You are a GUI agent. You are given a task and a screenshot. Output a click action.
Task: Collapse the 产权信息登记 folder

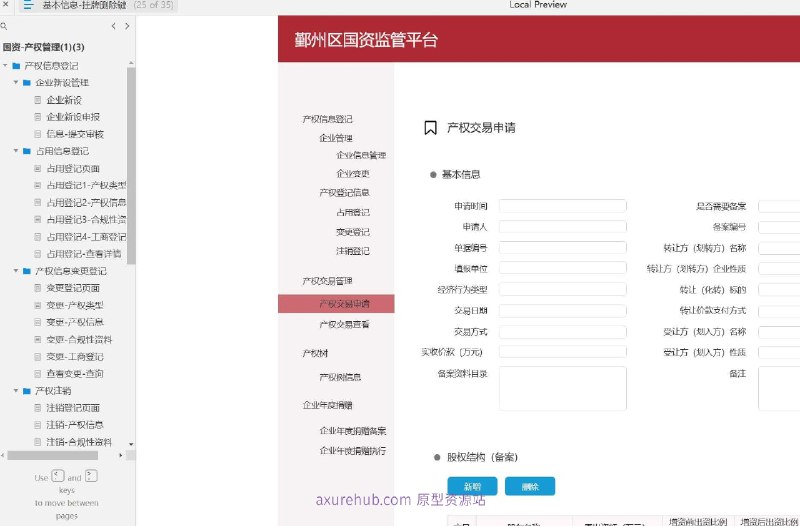pyautogui.click(x=5, y=66)
